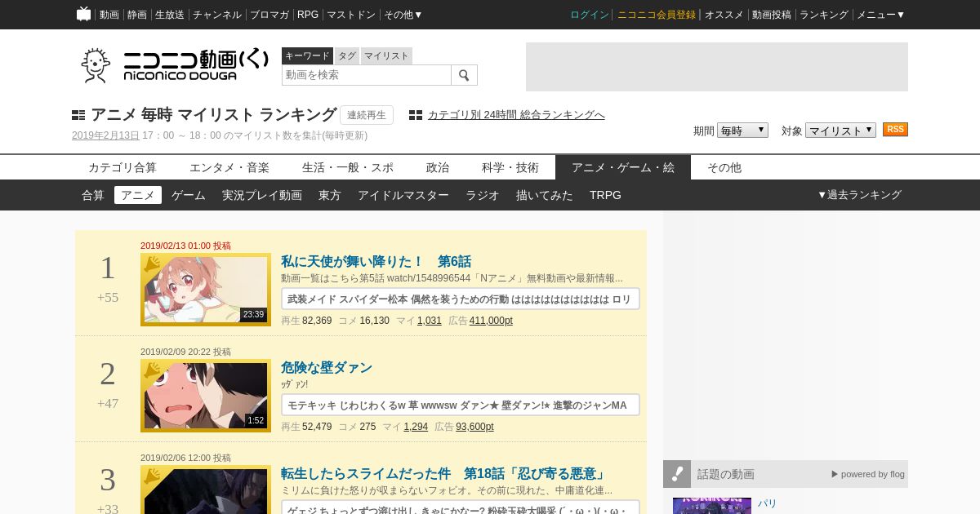This screenshot has width=980, height=514.
Task: Select the アニメ subcategory
Action: (x=138, y=195)
